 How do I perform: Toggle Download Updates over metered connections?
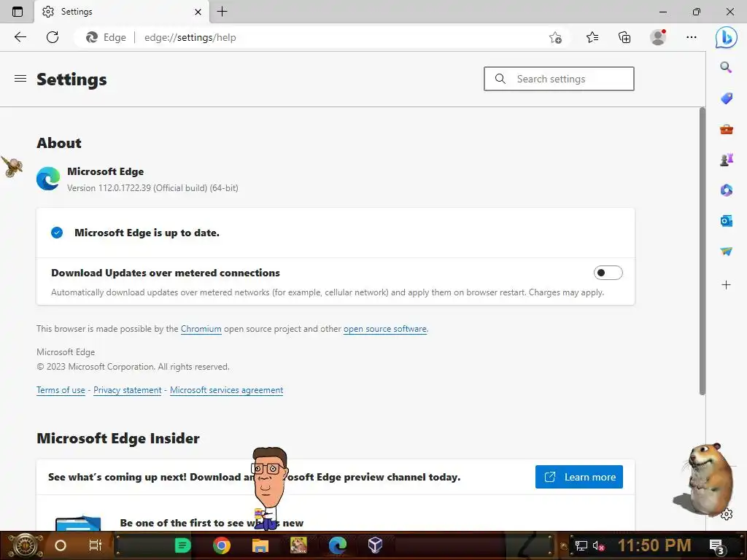608,273
